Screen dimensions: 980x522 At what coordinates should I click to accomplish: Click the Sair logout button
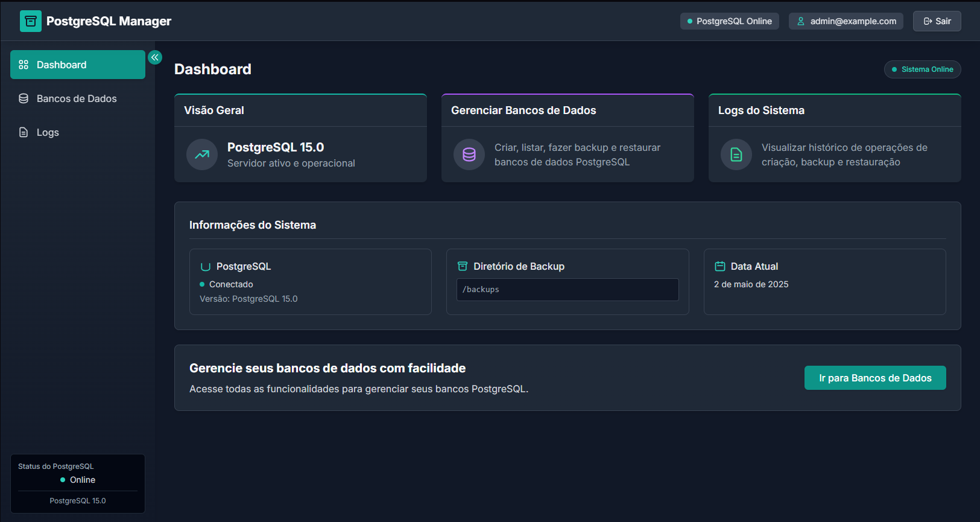pos(937,21)
